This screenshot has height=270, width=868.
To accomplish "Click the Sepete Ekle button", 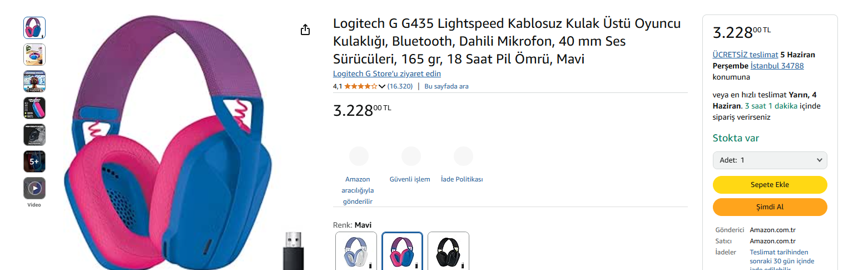I will click(770, 185).
